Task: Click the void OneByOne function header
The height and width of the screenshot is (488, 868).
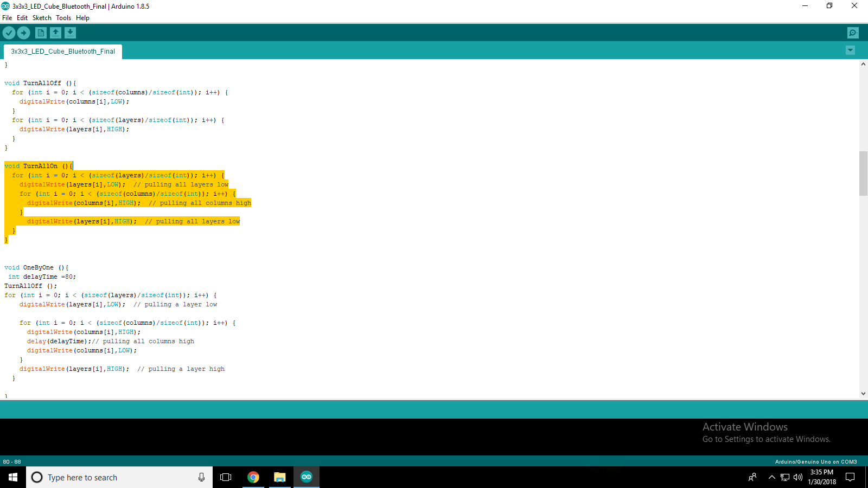Action: point(36,268)
